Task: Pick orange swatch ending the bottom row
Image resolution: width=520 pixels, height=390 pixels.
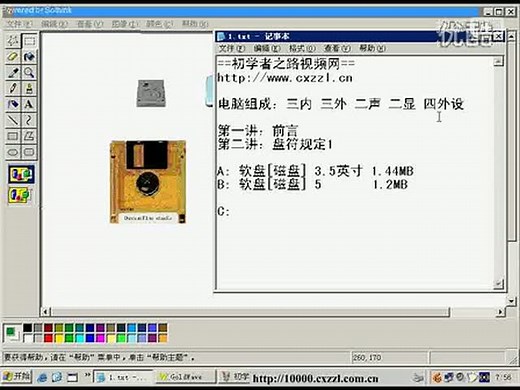Action: 163,339
